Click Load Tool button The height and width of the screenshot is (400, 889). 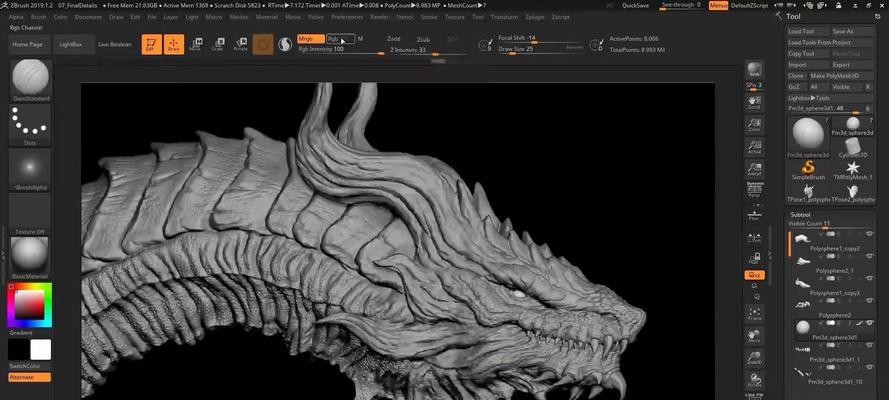pyautogui.click(x=808, y=32)
